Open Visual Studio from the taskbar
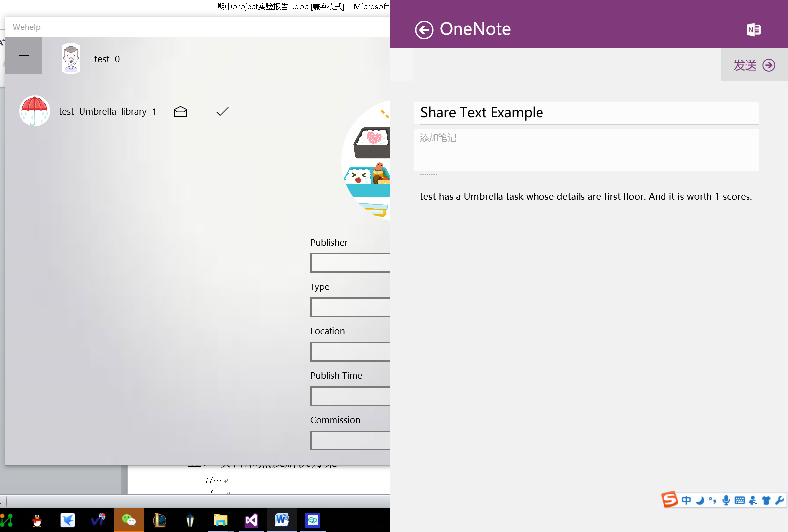 [251, 520]
